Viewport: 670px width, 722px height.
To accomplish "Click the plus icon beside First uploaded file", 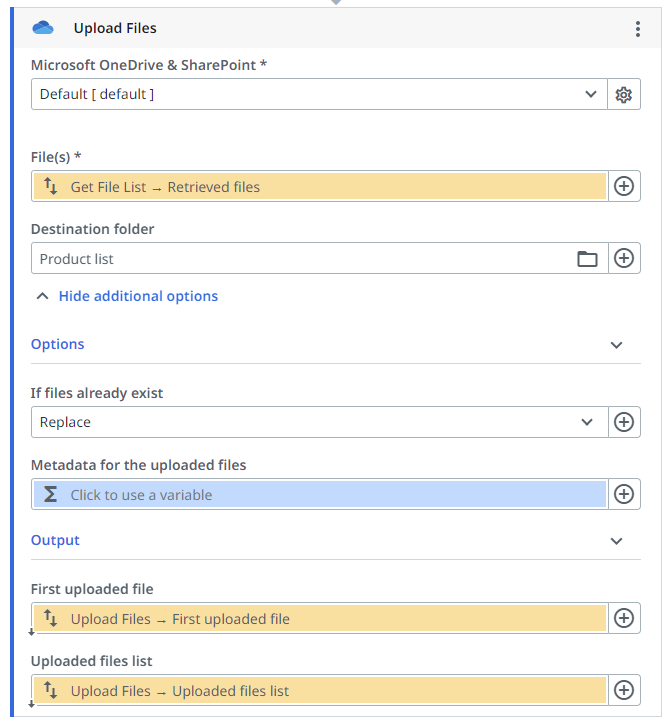I will (x=624, y=618).
